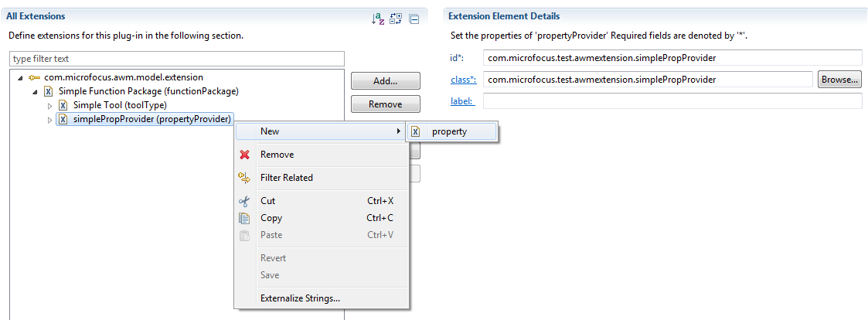Click the 'type filter text' field
This screenshot has height=320, width=868.
click(176, 59)
